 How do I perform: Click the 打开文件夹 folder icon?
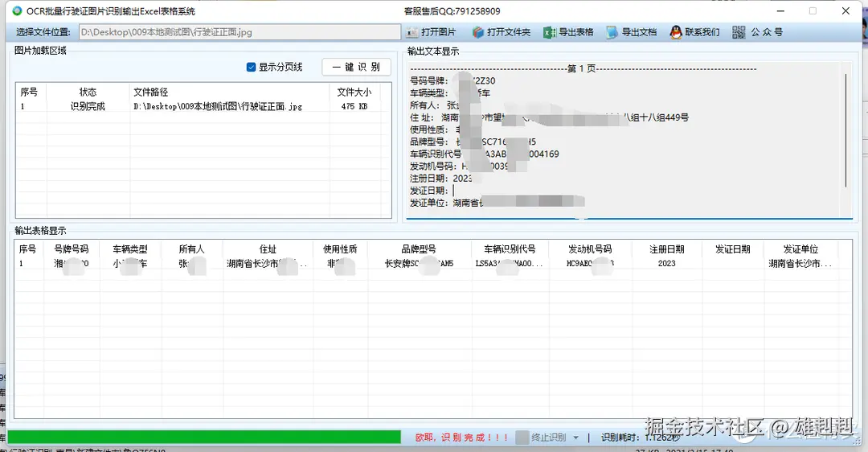pyautogui.click(x=477, y=33)
